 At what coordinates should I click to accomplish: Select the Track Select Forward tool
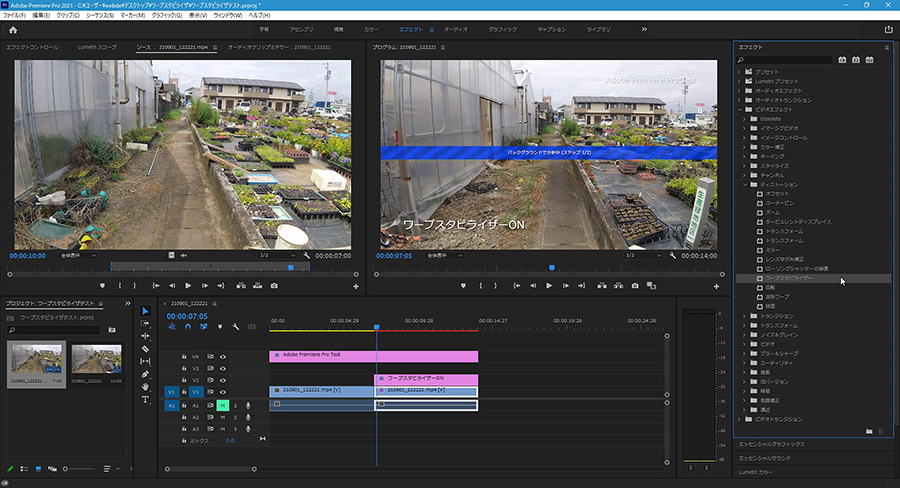coord(145,323)
